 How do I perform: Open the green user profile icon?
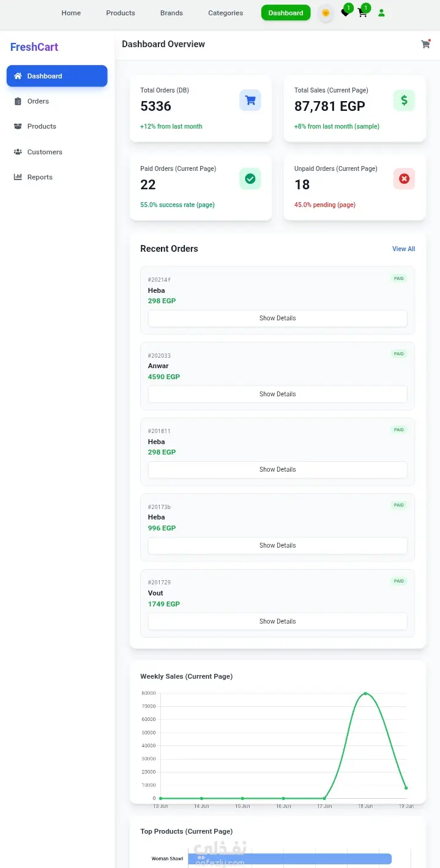pyautogui.click(x=381, y=13)
